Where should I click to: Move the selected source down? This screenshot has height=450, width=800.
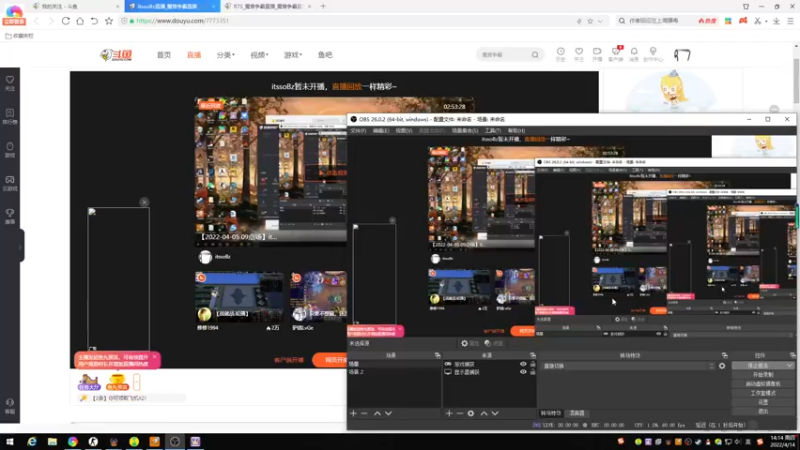[x=495, y=413]
